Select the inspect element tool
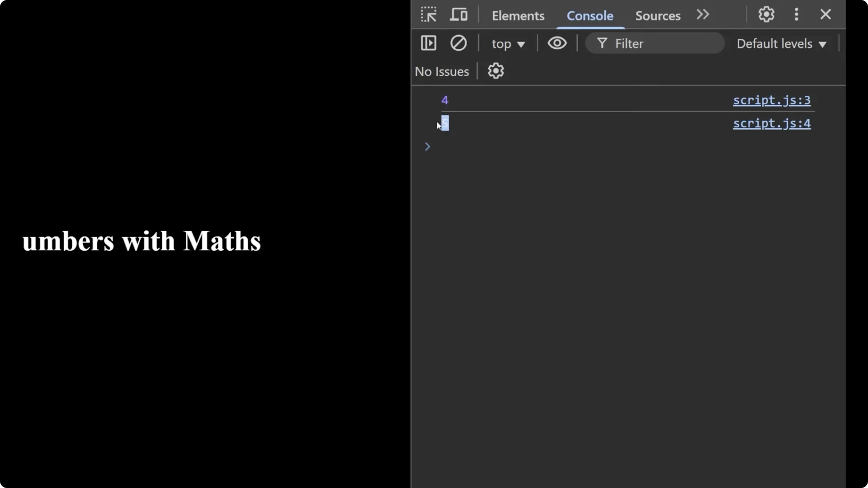This screenshot has height=488, width=868. point(428,14)
